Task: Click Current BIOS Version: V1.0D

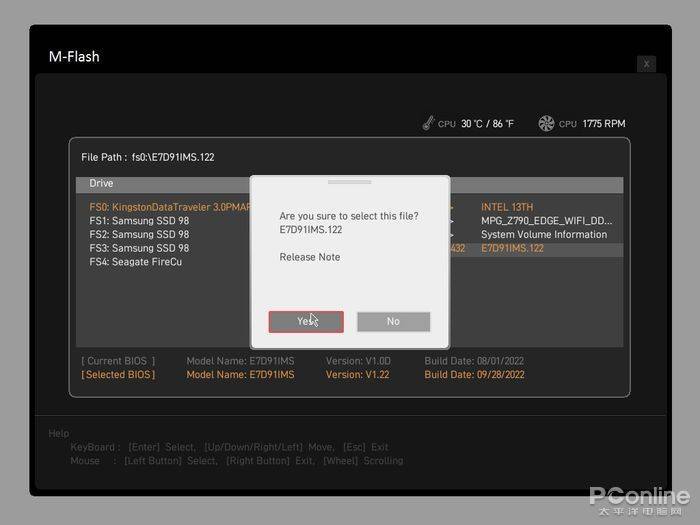Action: click(358, 361)
